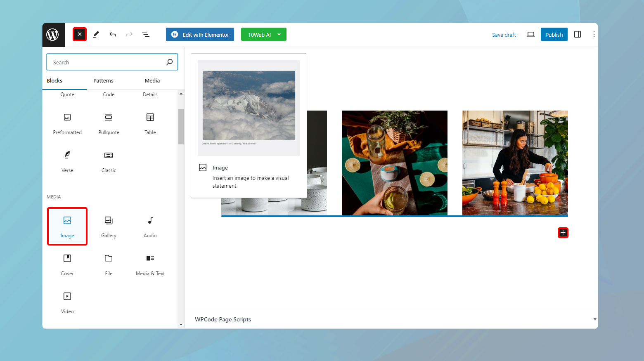Select the Image block in Media section

point(67,226)
